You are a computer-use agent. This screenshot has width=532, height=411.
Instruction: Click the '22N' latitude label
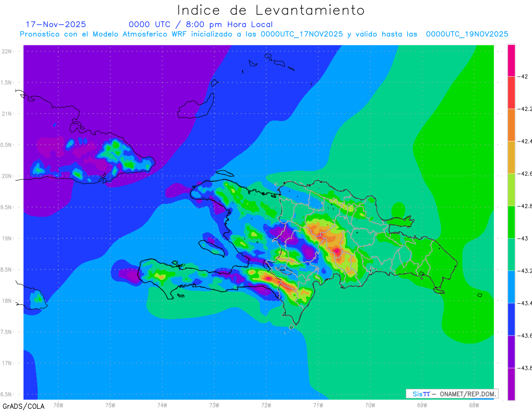tap(7, 51)
